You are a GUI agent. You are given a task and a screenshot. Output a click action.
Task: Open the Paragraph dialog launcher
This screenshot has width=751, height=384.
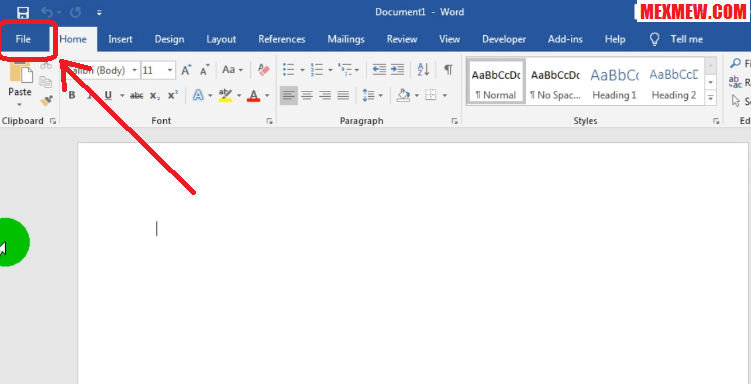click(x=455, y=122)
